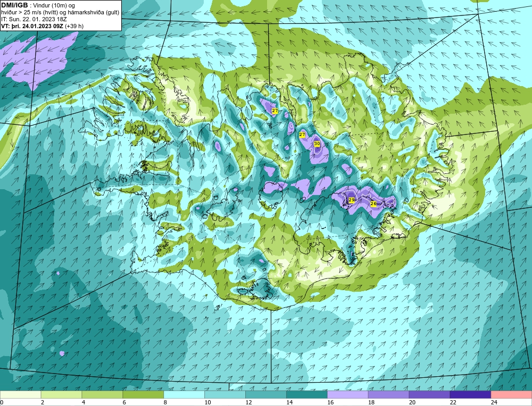Click the yellow gust label 26
The image size is (532, 406).
pyautogui.click(x=373, y=204)
